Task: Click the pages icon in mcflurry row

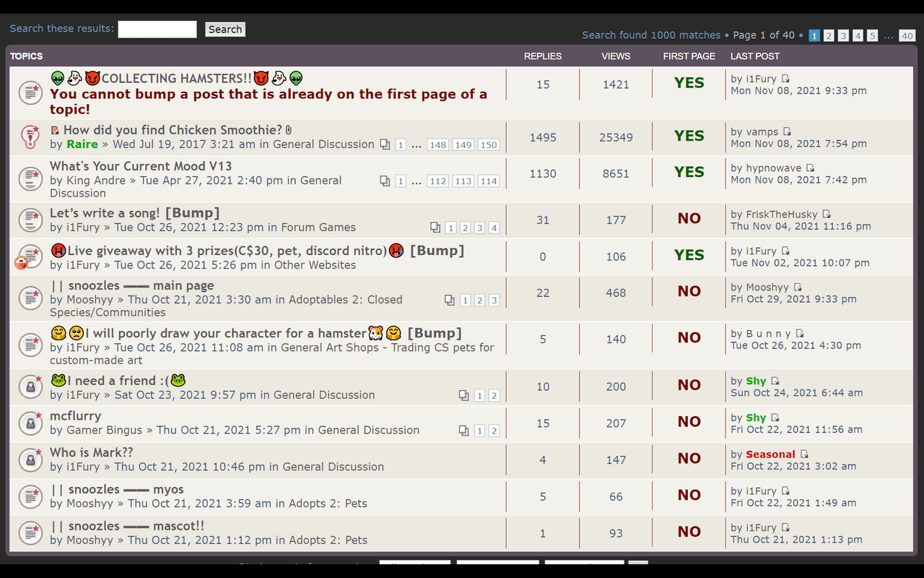Action: coord(463,431)
